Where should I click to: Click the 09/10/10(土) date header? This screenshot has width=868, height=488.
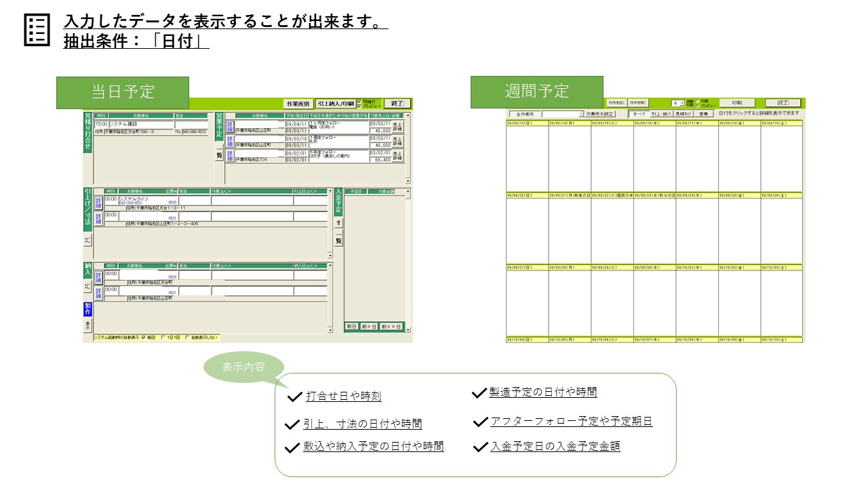[781, 339]
